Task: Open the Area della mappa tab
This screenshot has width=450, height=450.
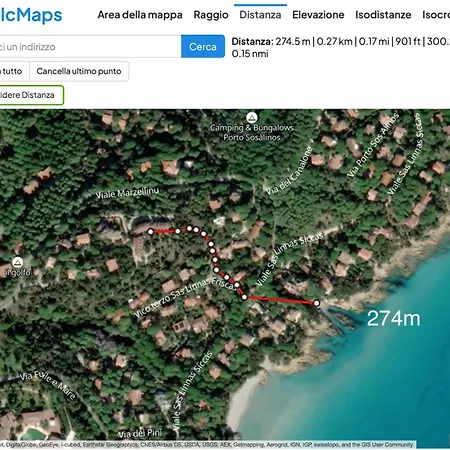Action: 140,15
